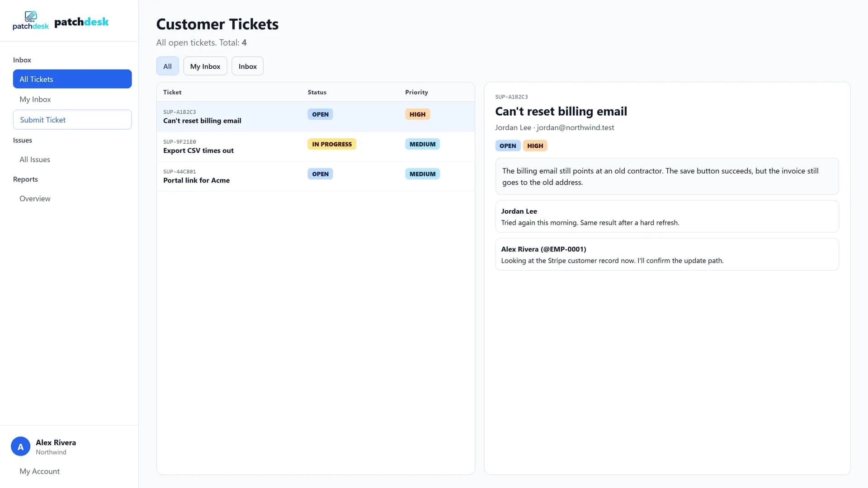
Task: Open ticket Export CSV times out
Action: click(316, 146)
